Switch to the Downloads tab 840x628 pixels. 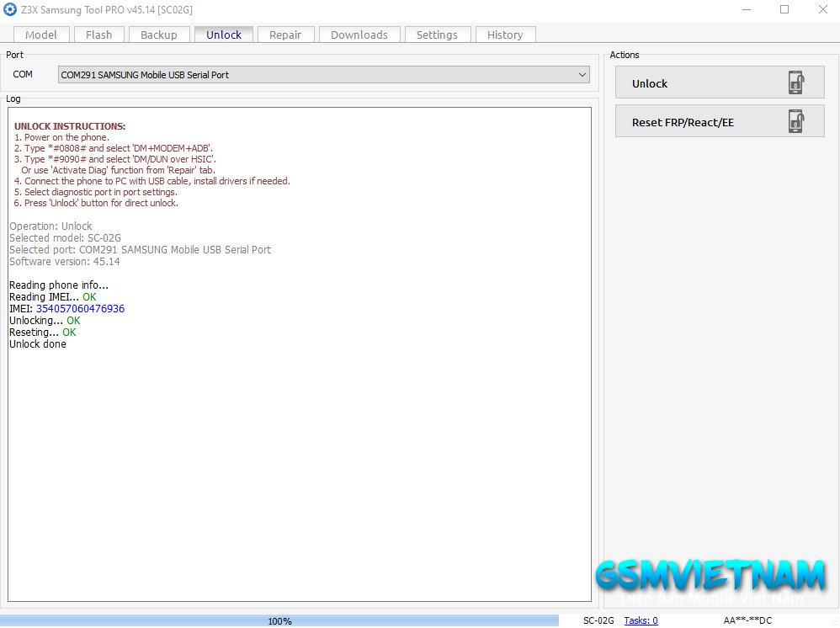[359, 35]
